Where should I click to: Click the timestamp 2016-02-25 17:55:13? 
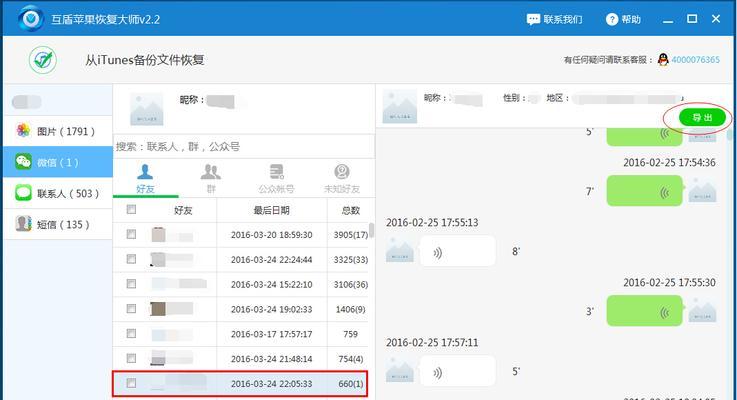point(432,222)
